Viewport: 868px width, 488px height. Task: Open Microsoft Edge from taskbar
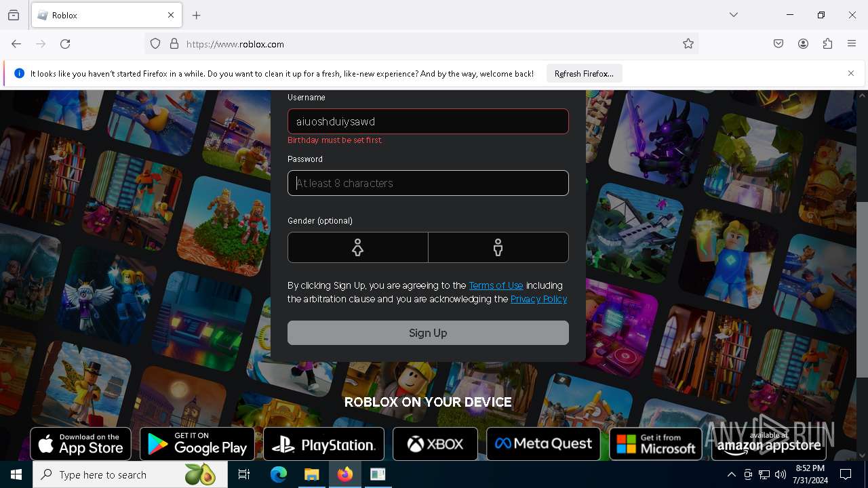coord(279,474)
